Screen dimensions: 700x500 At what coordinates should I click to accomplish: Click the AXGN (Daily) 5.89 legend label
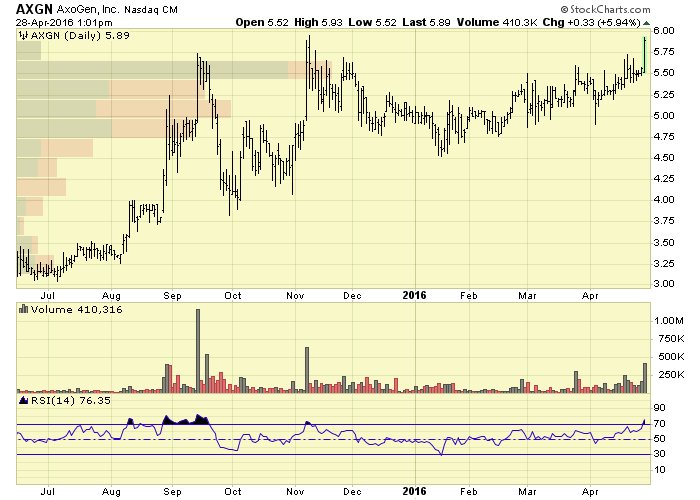pyautogui.click(x=80, y=35)
